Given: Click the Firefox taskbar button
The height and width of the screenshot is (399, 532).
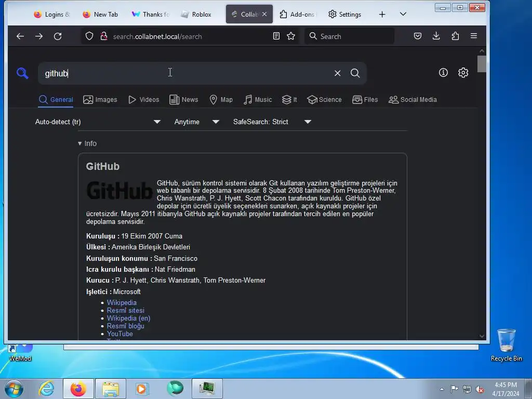Looking at the screenshot, I should (78, 389).
